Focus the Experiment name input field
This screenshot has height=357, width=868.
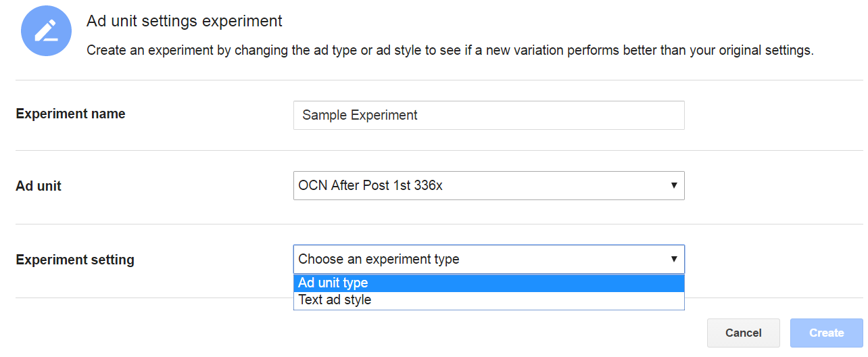pos(488,115)
